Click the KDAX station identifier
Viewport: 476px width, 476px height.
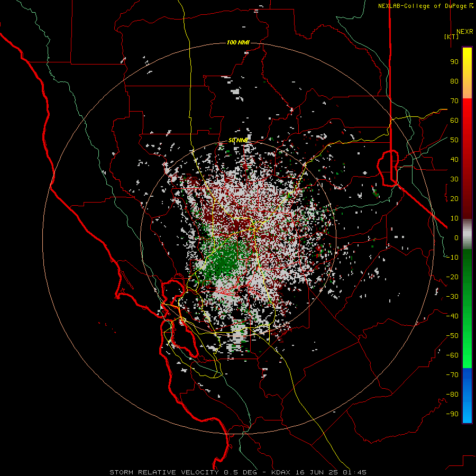tap(281, 472)
